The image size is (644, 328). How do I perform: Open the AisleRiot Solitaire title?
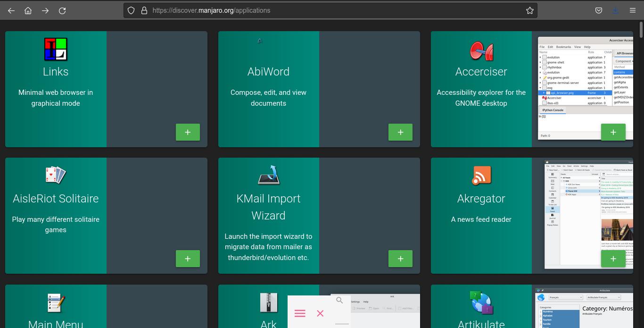coord(56,199)
